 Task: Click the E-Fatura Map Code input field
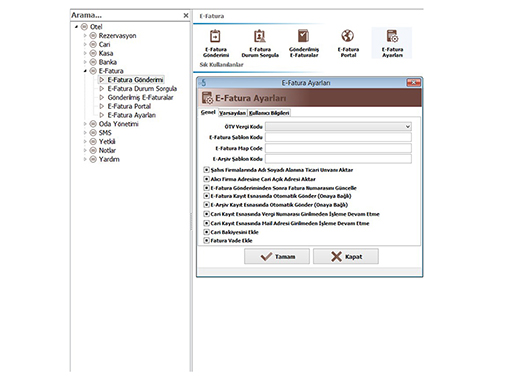tap(338, 148)
